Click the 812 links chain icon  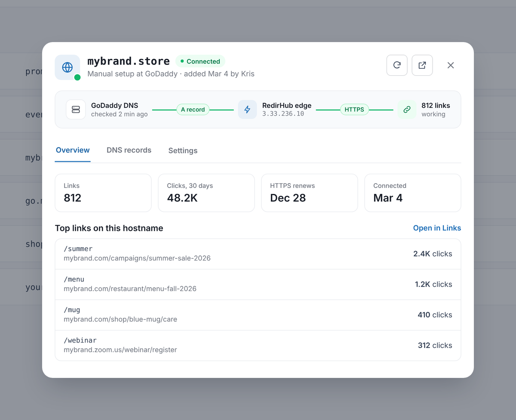(x=407, y=110)
